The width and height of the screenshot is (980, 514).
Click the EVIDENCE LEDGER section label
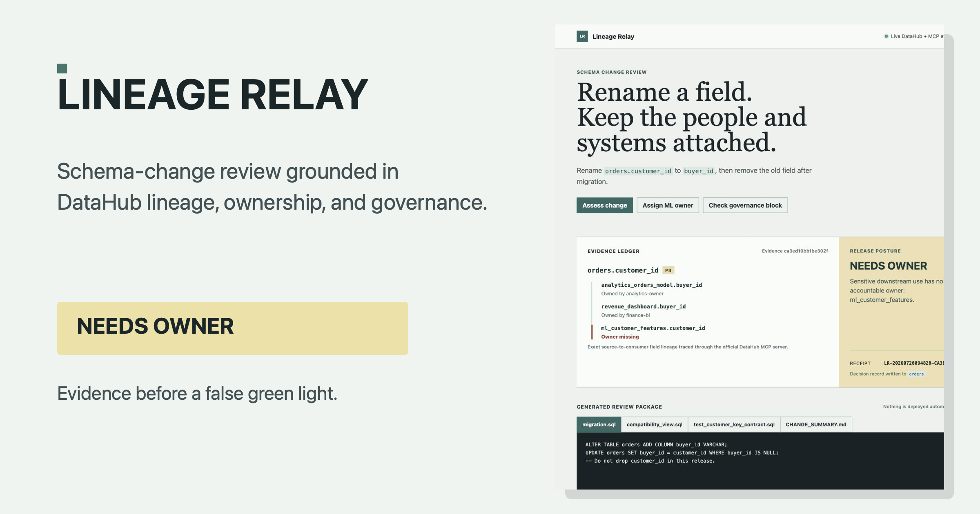pyautogui.click(x=613, y=251)
